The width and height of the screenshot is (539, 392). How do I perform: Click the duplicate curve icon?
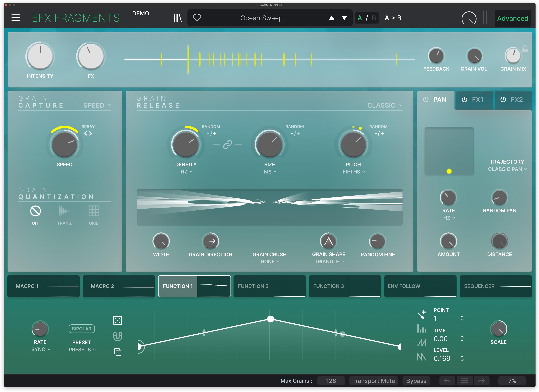pyautogui.click(x=118, y=352)
